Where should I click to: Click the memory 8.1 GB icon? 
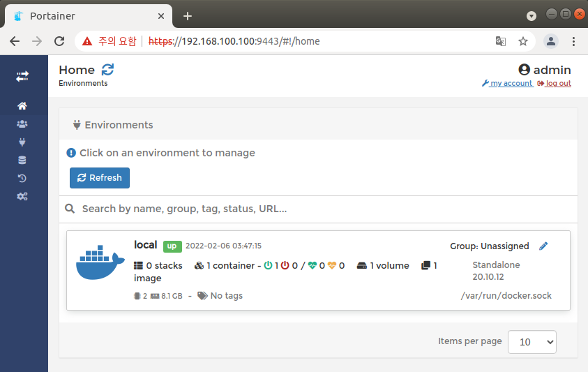(x=155, y=296)
